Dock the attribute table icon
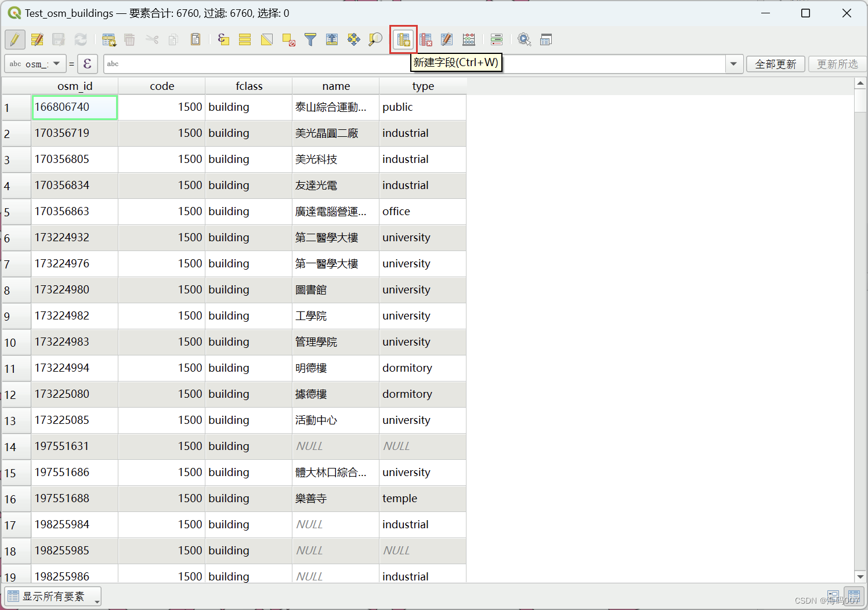This screenshot has width=868, height=610. 546,39
